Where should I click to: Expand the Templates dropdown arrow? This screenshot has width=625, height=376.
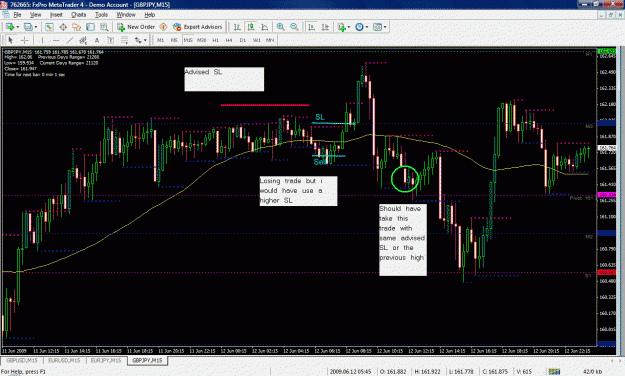pyautogui.click(x=385, y=27)
